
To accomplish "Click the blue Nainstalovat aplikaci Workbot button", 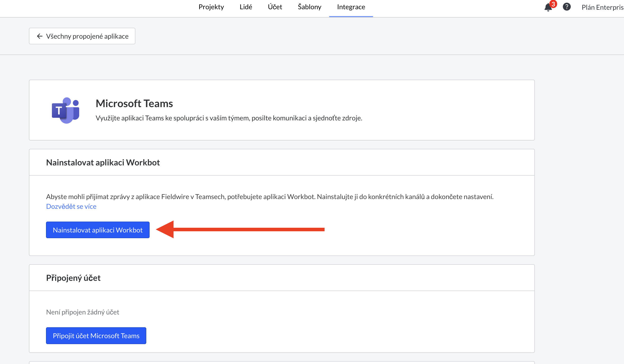I will [x=98, y=230].
